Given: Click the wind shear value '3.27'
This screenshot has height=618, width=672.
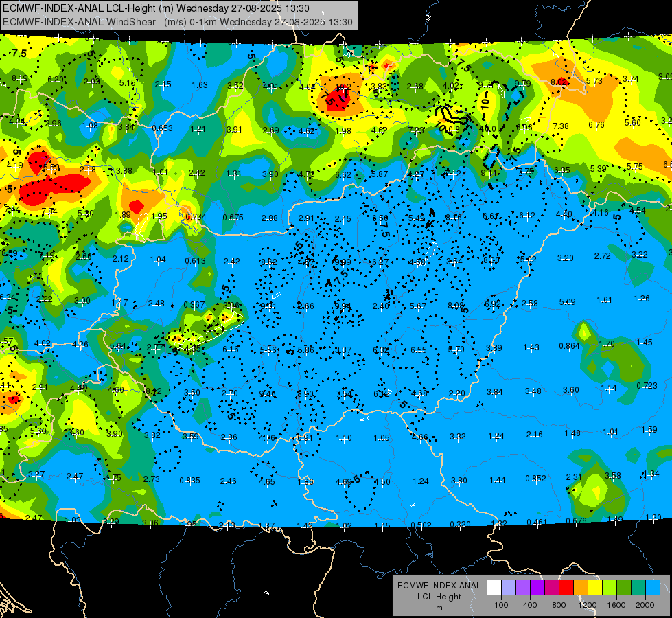Looking at the screenshot, I should click(x=36, y=474).
